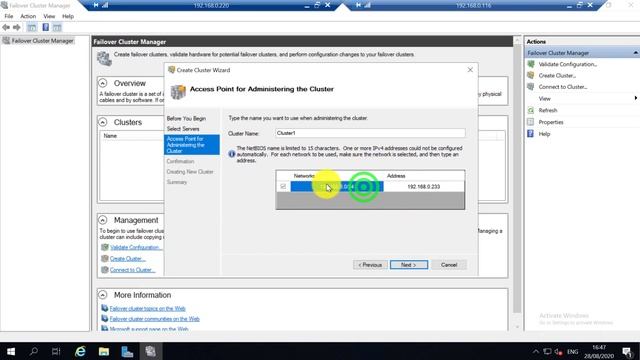This screenshot has width=640, height=360.
Task: Cancel the Create Cluster Wizard
Action: (x=449, y=265)
